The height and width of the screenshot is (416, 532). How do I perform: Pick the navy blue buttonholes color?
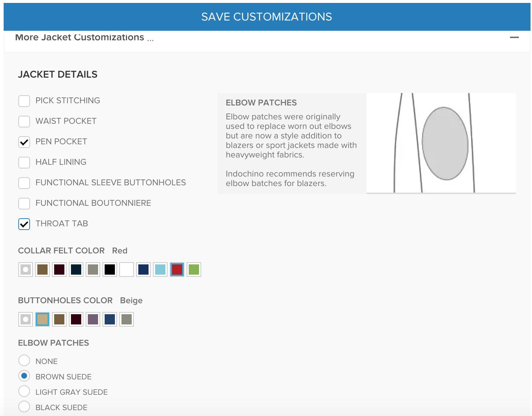click(110, 319)
